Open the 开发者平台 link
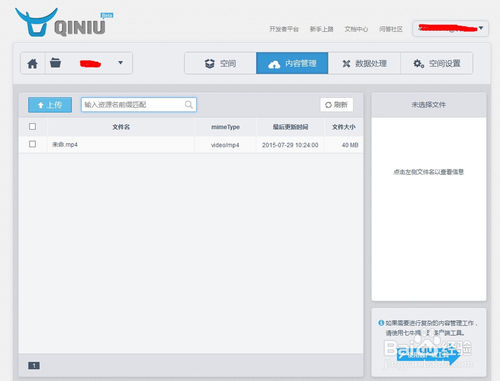Image resolution: width=500 pixels, height=381 pixels. (284, 29)
